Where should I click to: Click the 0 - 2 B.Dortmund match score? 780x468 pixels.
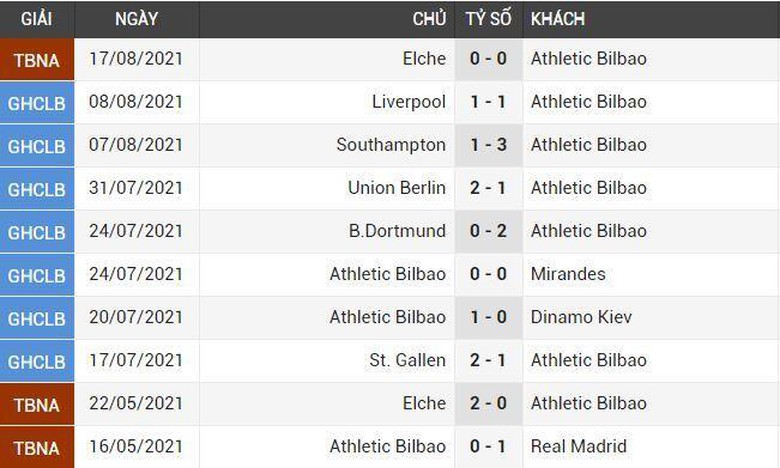[x=488, y=231]
